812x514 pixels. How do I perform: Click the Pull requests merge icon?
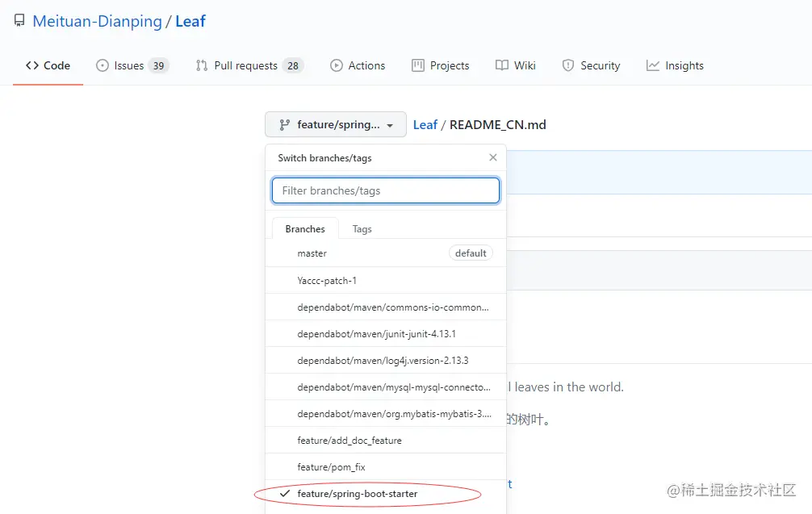pos(202,65)
